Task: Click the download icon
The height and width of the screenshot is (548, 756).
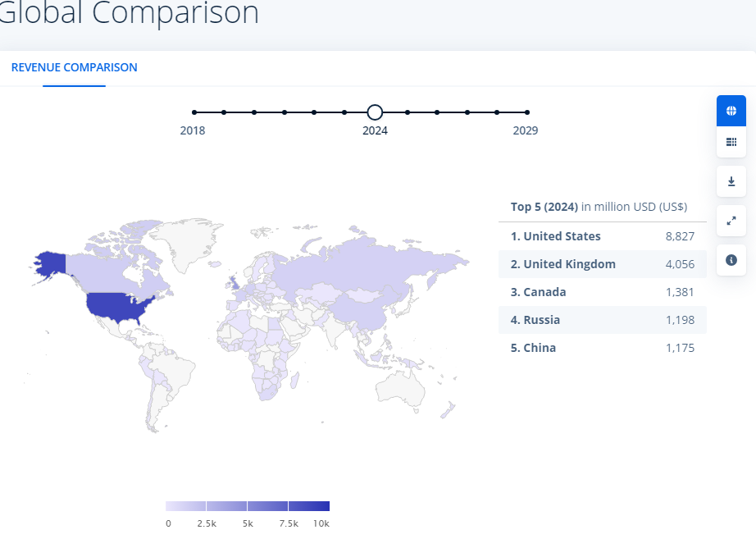Action: click(x=731, y=181)
